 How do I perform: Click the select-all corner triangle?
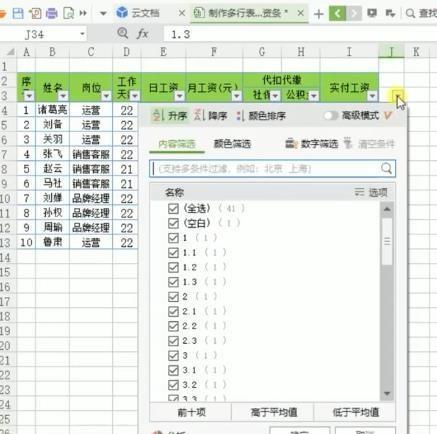pyautogui.click(x=11, y=52)
